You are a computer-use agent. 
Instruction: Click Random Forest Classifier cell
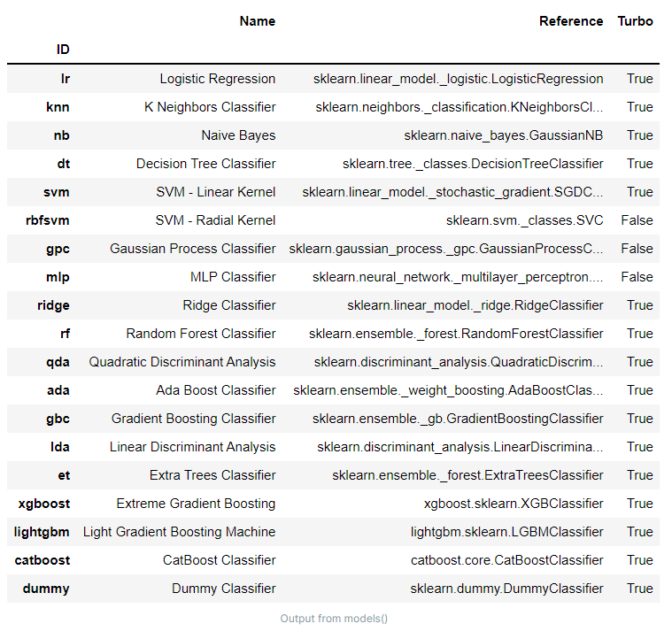click(201, 333)
